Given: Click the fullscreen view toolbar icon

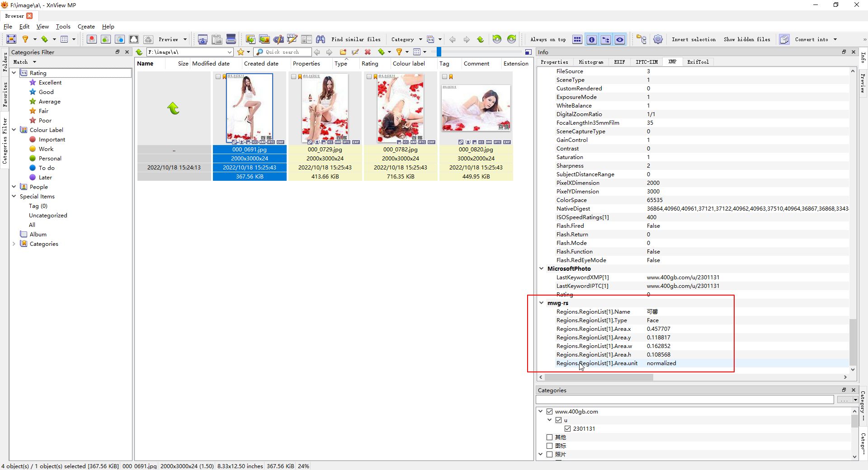Looking at the screenshot, I should tap(11, 39).
